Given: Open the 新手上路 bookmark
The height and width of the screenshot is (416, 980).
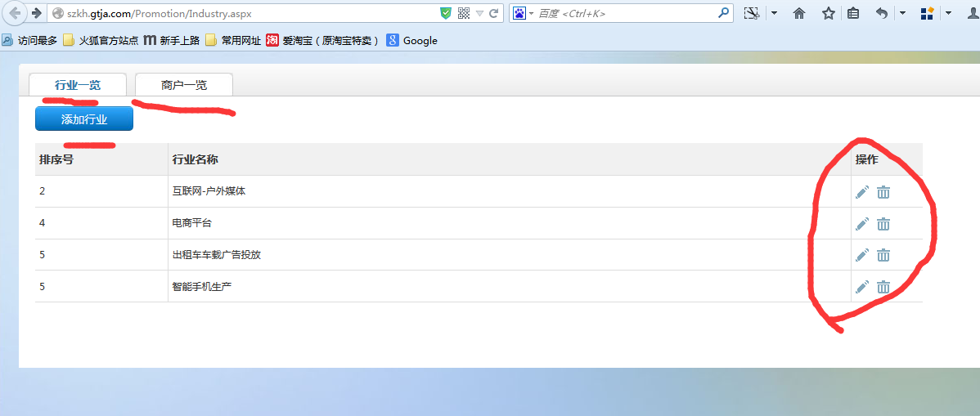Looking at the screenshot, I should (171, 41).
